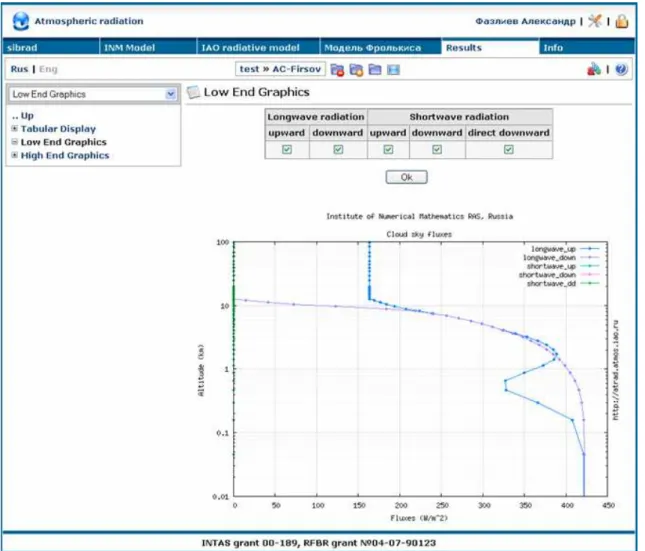Image resolution: width=645 pixels, height=551 pixels.
Task: Switch to the INM Model tab
Action: coord(148,47)
